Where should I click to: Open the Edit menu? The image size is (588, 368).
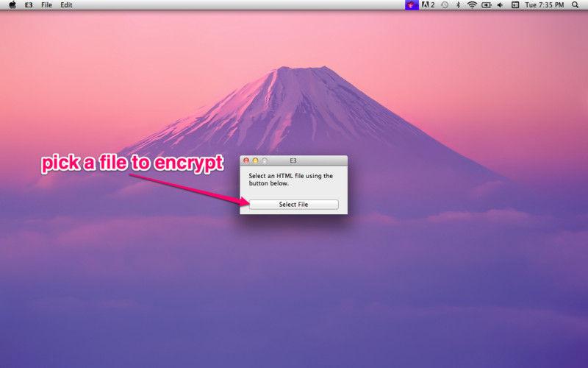coord(66,5)
